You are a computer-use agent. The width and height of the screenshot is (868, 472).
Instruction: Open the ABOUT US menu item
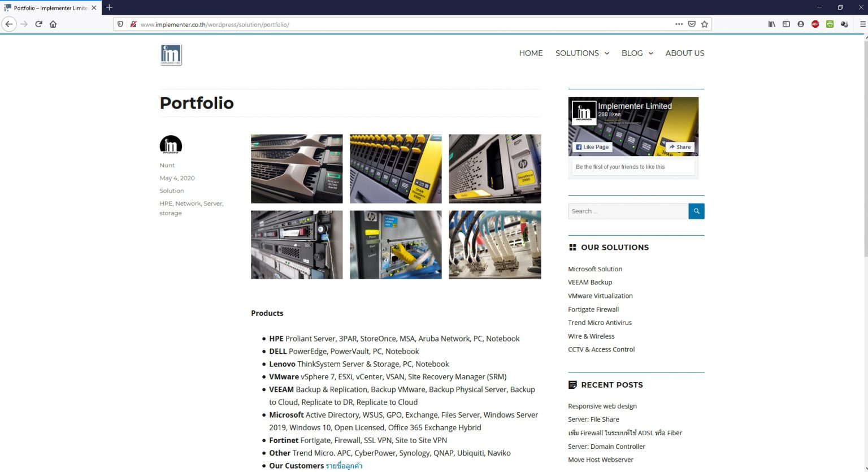click(x=685, y=53)
